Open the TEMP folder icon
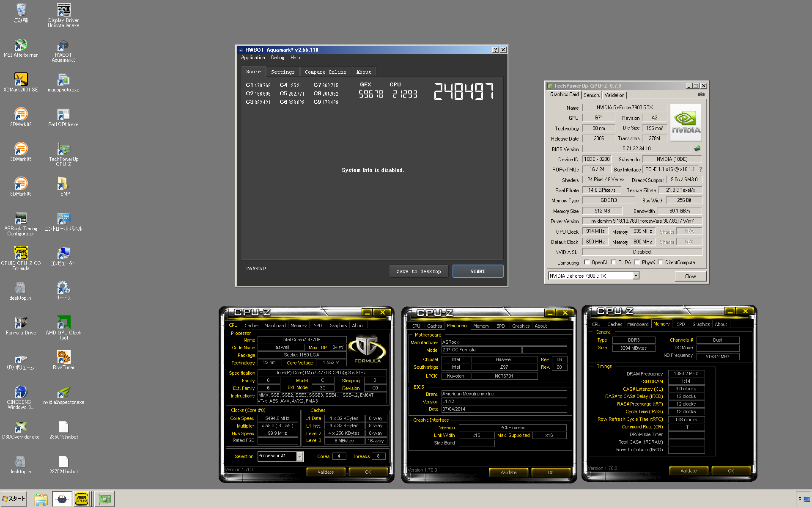The width and height of the screenshot is (812, 508). click(63, 187)
